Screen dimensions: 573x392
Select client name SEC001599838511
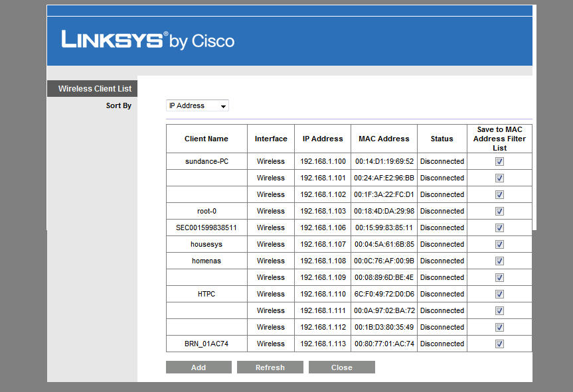[x=206, y=228]
